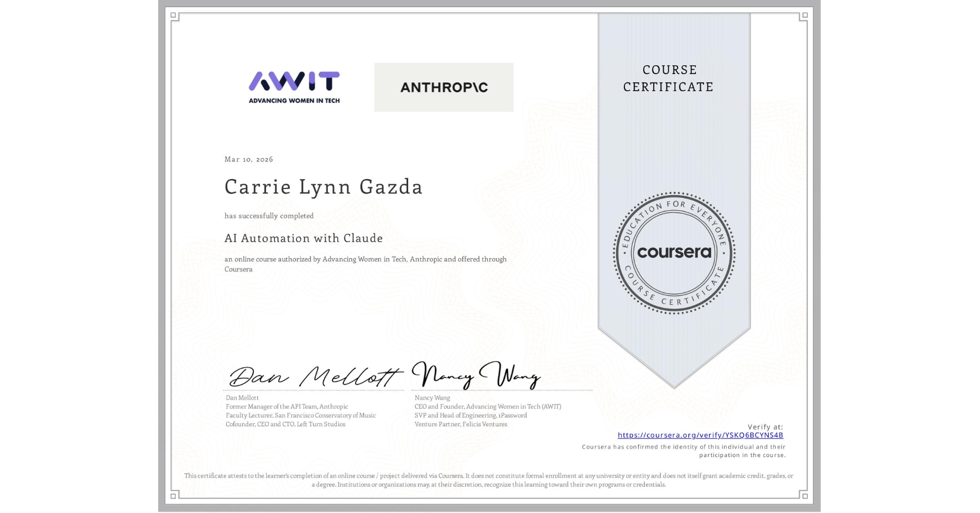Click 'Faculty Lecturer, San Francisco Conservatory of Music'
This screenshot has width=980, height=513.
coord(301,415)
